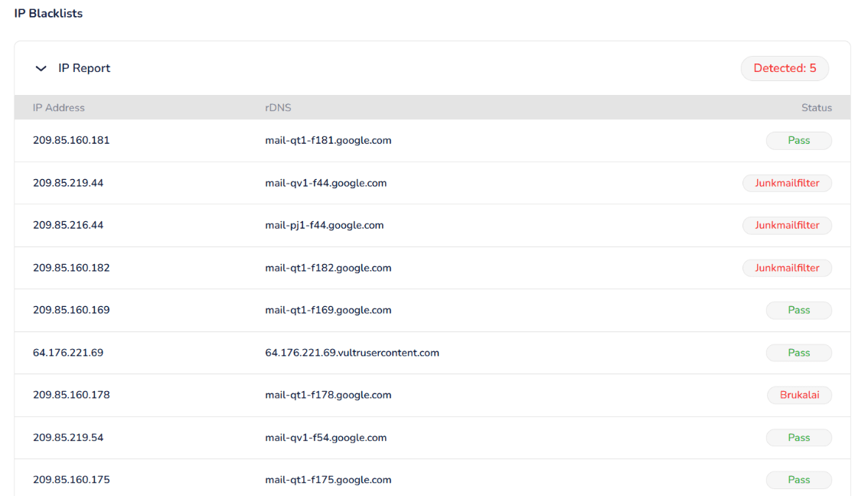Select rDNS mail-qt1-f181.google.com
The image size is (868, 496).
pos(328,141)
